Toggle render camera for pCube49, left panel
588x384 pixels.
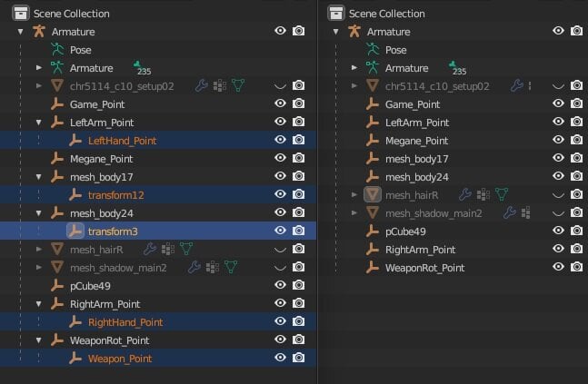coord(298,285)
